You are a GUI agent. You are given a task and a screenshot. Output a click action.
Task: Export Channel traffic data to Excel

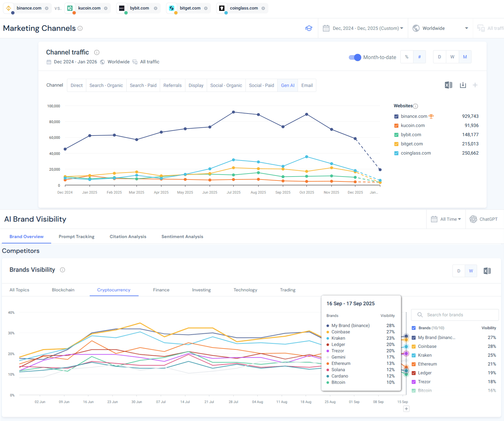tap(449, 85)
